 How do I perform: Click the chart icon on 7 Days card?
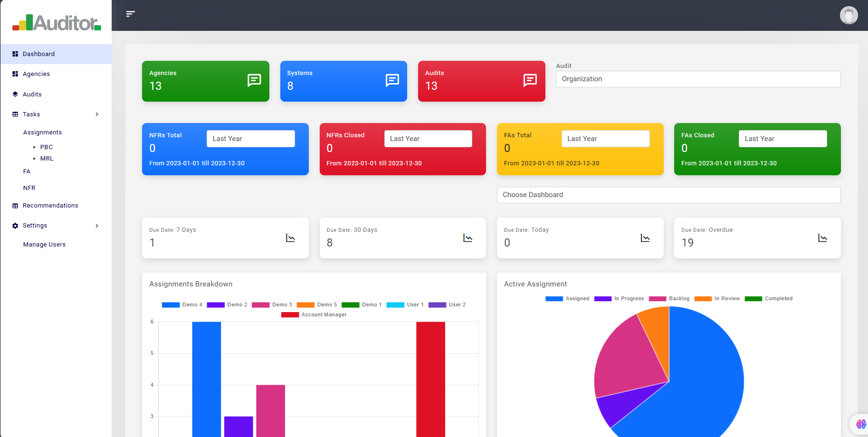(x=290, y=238)
